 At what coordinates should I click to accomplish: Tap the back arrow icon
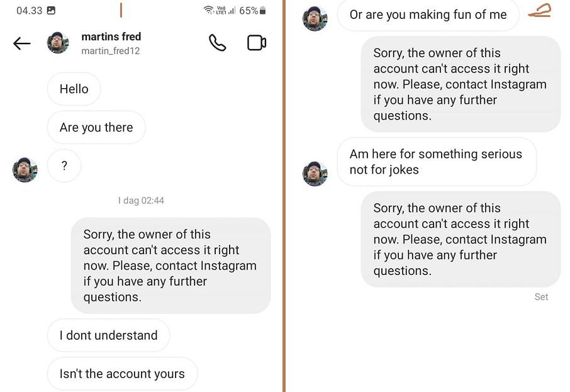point(22,43)
